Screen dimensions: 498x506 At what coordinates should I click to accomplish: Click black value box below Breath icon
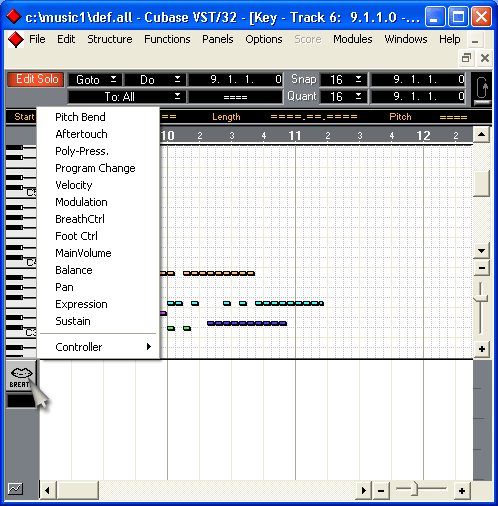pos(21,401)
